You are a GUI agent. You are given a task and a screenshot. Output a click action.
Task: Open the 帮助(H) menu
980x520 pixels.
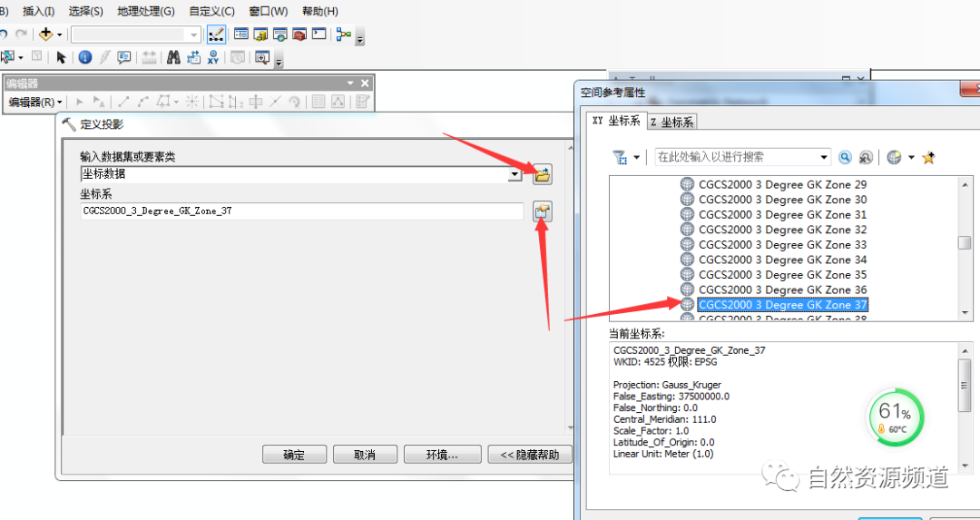pyautogui.click(x=320, y=11)
